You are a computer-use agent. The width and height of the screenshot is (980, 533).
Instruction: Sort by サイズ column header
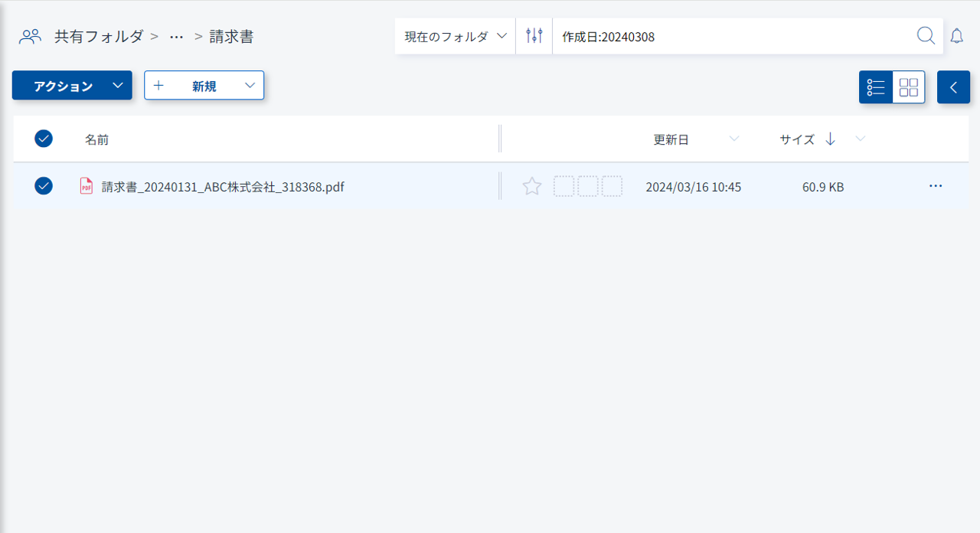[797, 139]
